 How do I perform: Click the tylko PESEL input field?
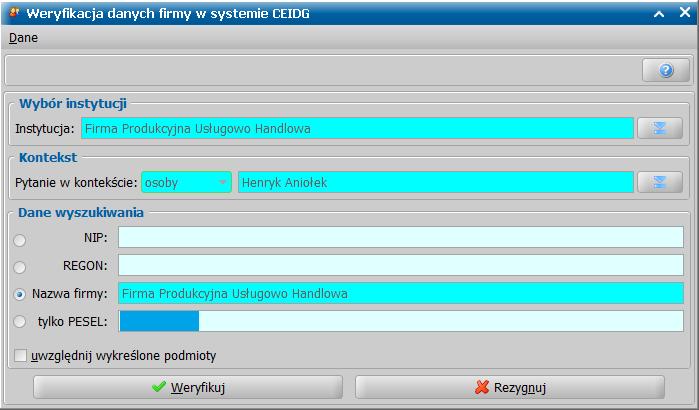click(x=401, y=321)
